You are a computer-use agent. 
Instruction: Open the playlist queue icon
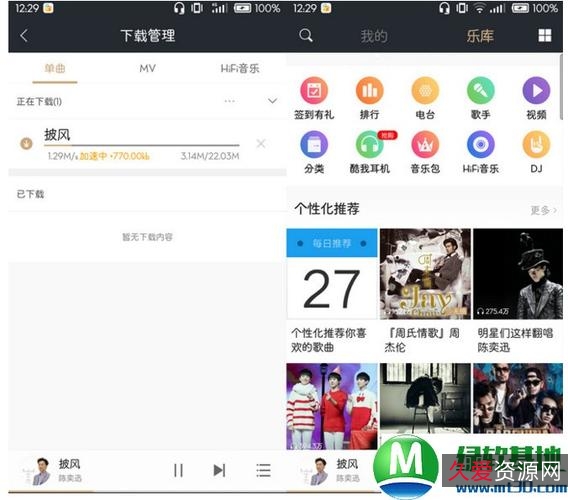[263, 470]
